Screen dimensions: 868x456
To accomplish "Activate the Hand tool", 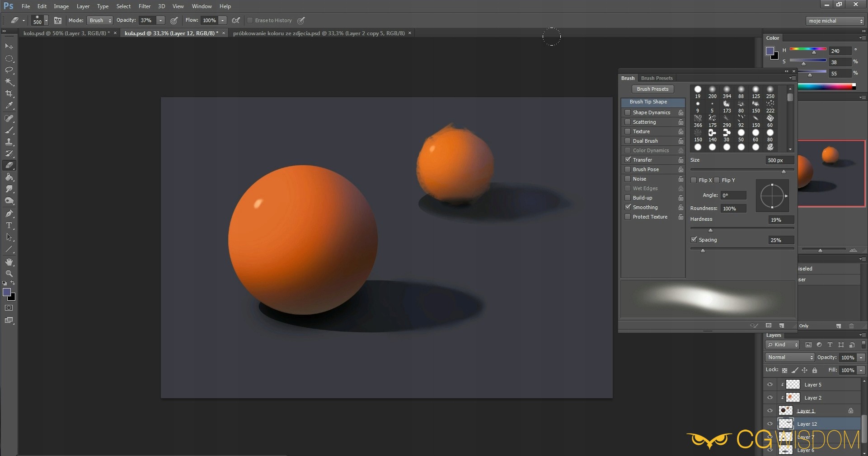I will (9, 262).
